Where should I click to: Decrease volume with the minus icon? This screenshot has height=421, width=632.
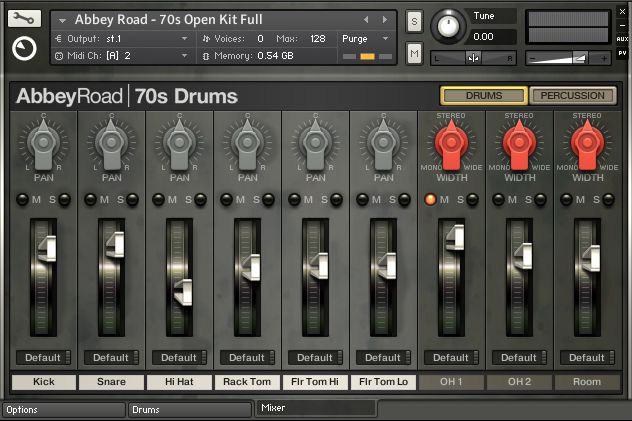pyautogui.click(x=532, y=59)
